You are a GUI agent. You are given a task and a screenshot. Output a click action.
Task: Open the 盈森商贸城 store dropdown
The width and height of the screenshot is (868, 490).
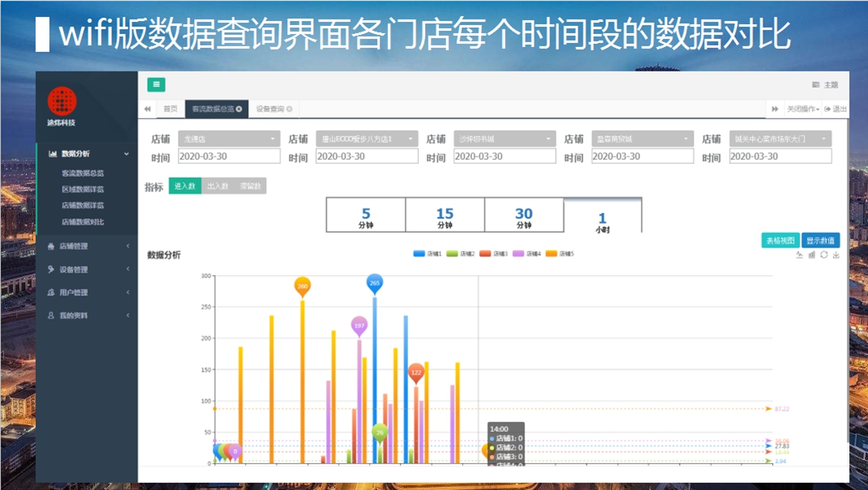coord(642,139)
